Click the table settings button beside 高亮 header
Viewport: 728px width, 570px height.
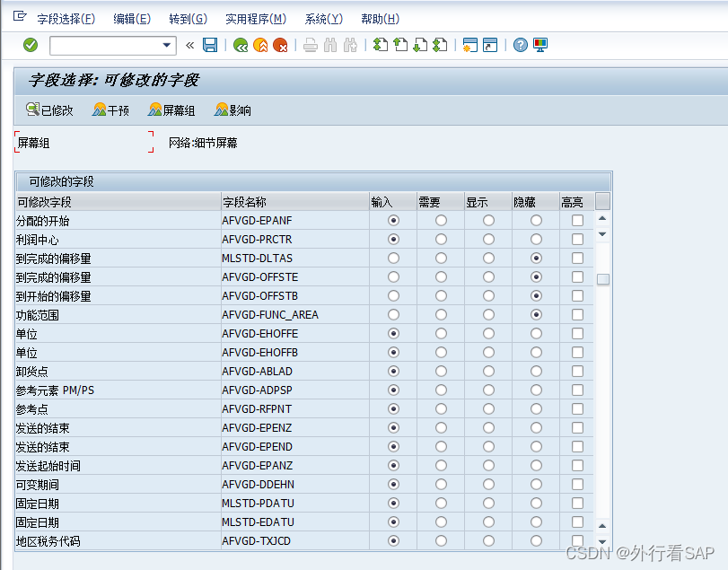tap(602, 201)
